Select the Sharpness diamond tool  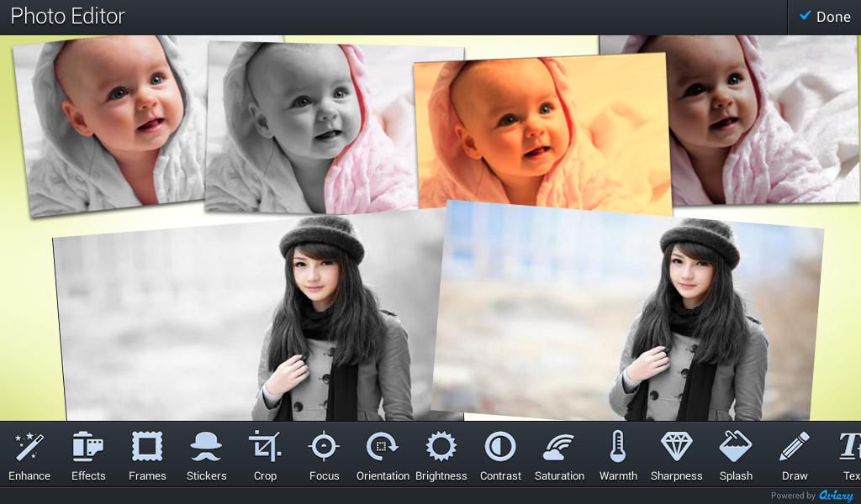(677, 455)
